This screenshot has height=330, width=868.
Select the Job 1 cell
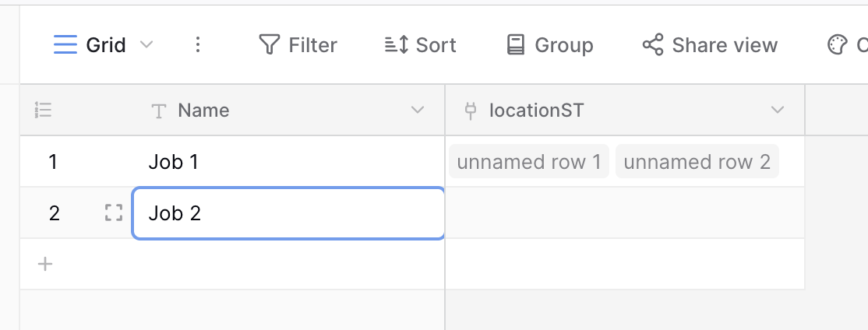point(288,161)
